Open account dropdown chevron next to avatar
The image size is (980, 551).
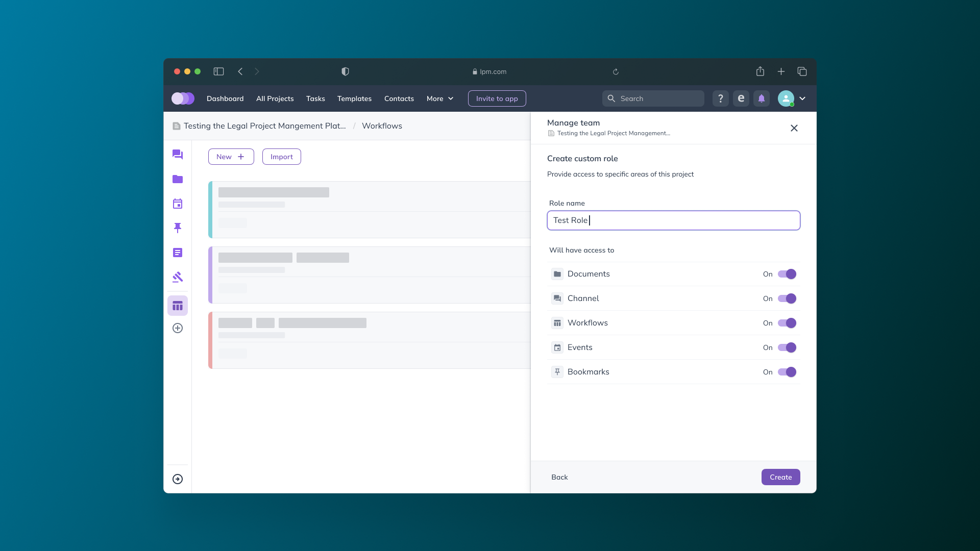click(802, 98)
